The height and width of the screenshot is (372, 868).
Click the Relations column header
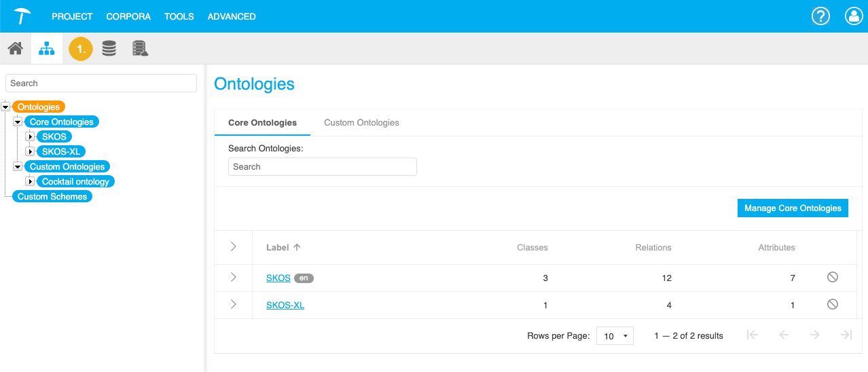[x=653, y=248]
